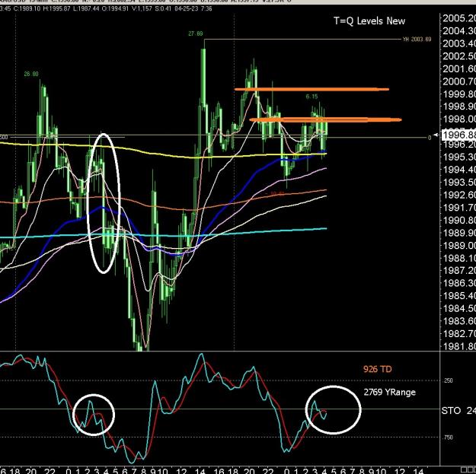The image size is (476, 474).
Task: Click the "O:1994.91" open value in the header
Action: (115, 8)
